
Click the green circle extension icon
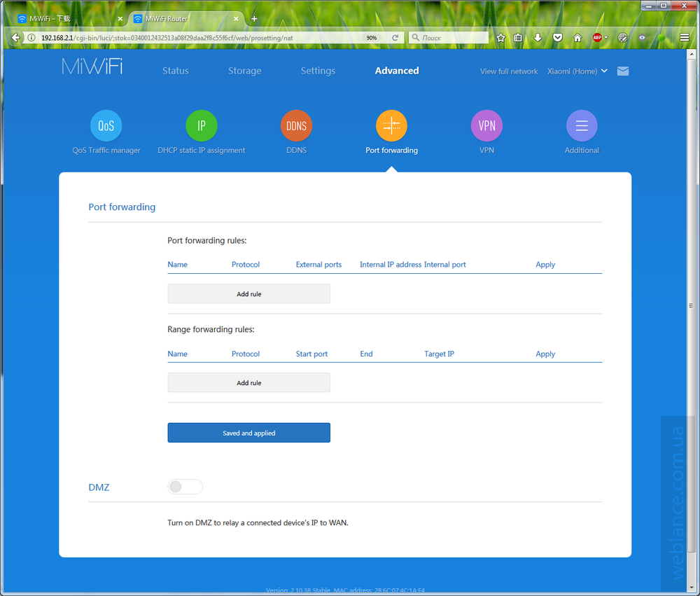pyautogui.click(x=661, y=38)
